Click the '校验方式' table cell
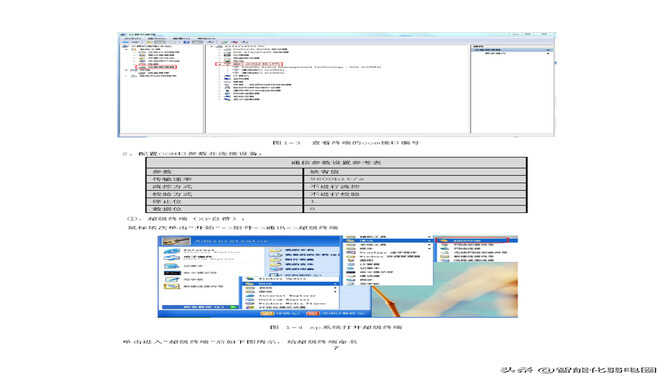This screenshot has height=378, width=672. coord(225,194)
